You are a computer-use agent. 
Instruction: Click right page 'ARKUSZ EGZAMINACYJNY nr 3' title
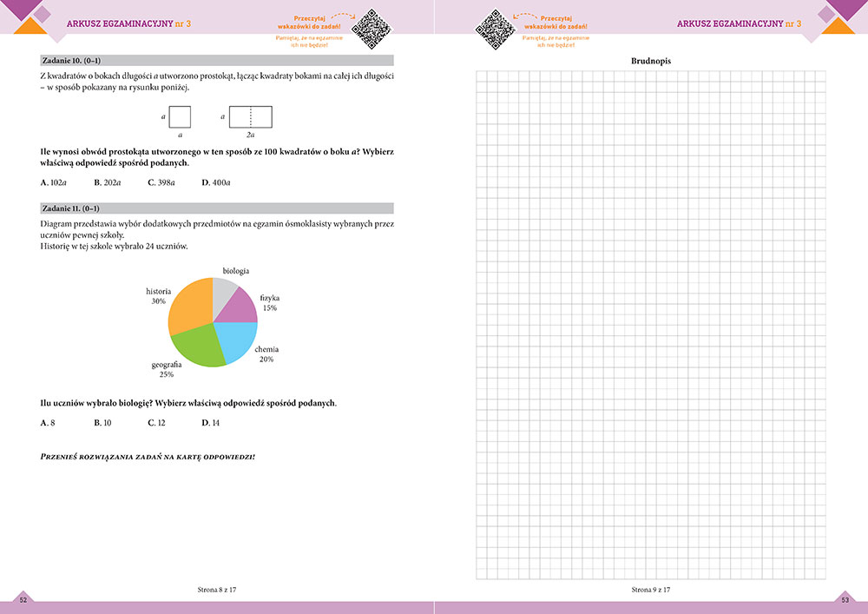pos(739,23)
